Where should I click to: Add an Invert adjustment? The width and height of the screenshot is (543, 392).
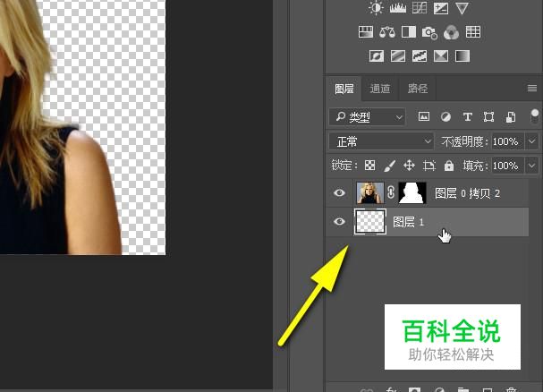coord(377,55)
